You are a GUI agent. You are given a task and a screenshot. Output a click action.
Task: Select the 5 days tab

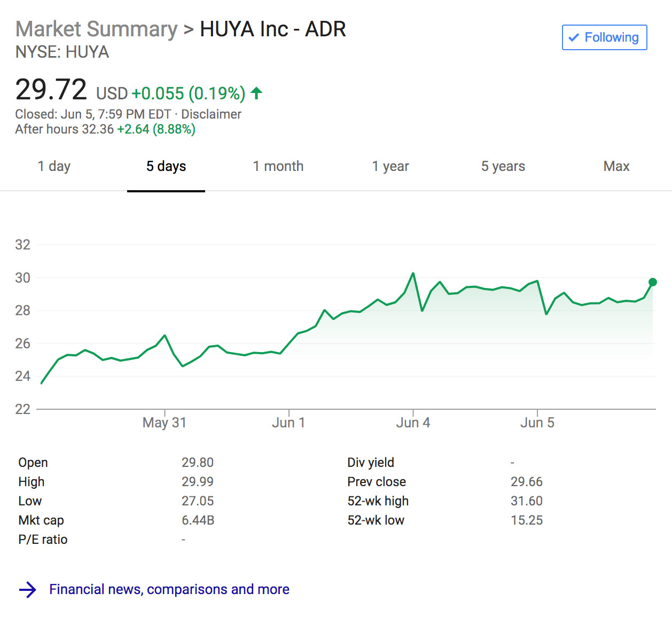166,166
